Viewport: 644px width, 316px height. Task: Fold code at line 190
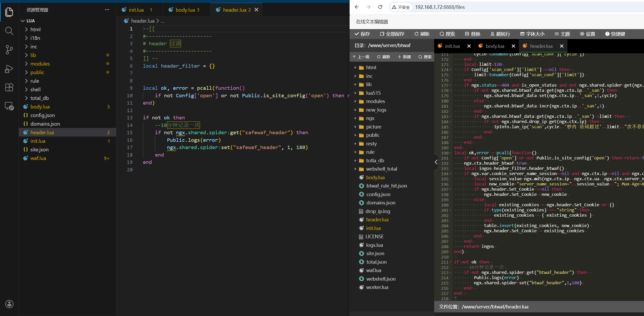451,153
